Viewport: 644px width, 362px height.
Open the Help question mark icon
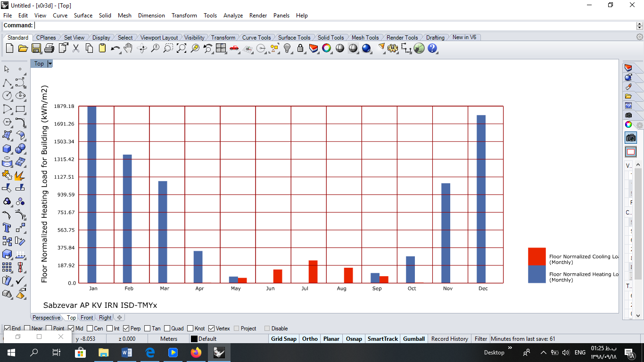[x=432, y=48]
